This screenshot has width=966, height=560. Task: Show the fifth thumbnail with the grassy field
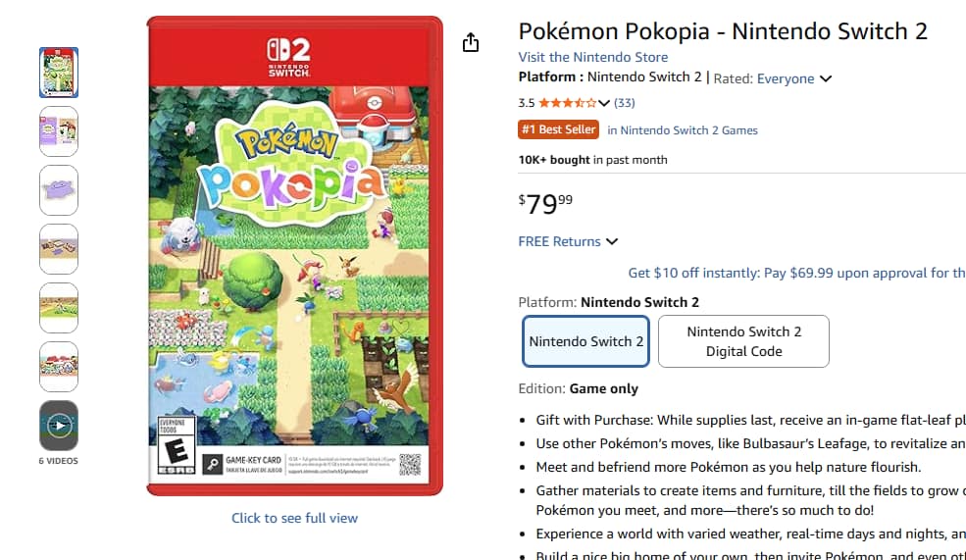59,308
